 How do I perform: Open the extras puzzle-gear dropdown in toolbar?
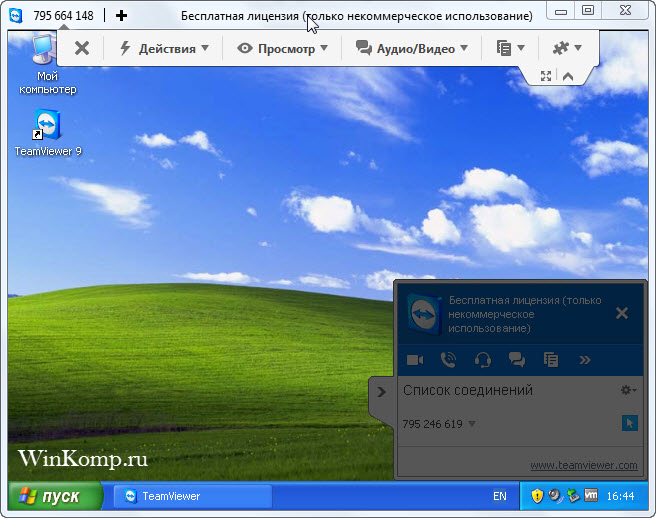[x=567, y=48]
